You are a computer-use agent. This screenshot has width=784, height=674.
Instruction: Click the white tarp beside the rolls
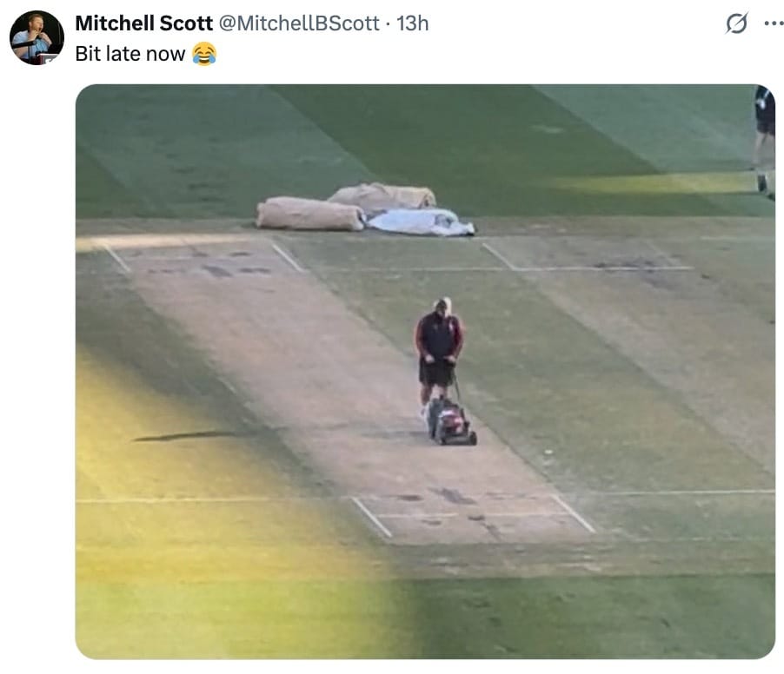(421, 221)
